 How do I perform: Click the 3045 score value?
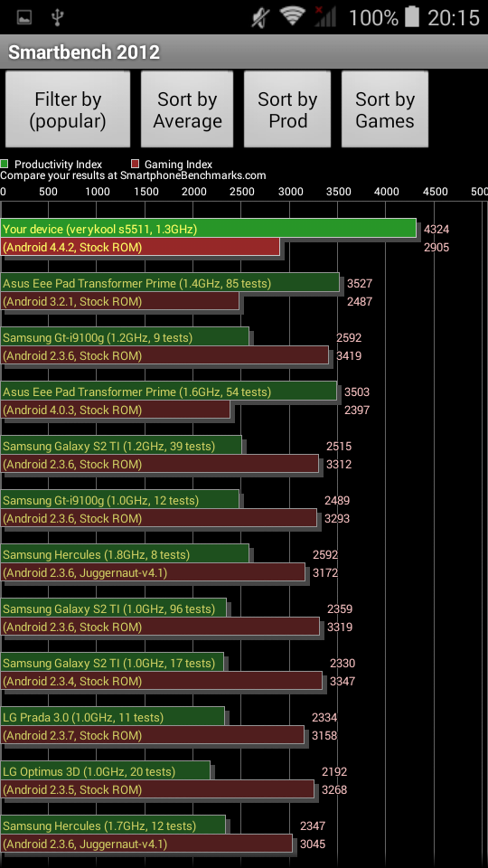click(312, 844)
